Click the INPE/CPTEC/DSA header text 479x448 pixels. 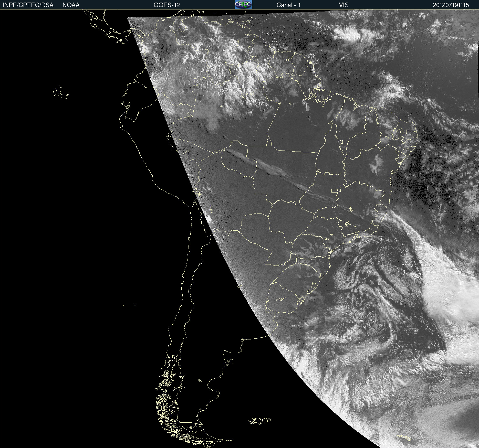pyautogui.click(x=28, y=5)
